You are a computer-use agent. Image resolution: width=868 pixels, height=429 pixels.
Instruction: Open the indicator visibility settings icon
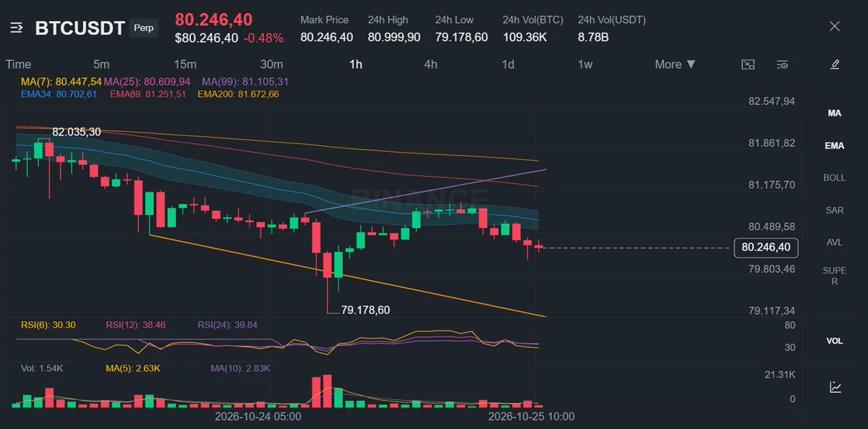tap(782, 64)
